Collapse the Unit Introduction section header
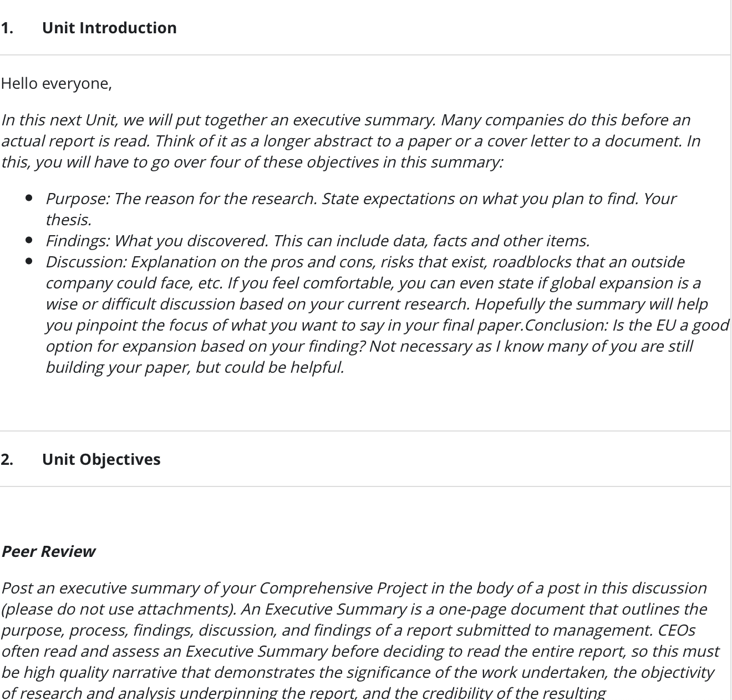Viewport: 732px width, 700px height. click(365, 28)
